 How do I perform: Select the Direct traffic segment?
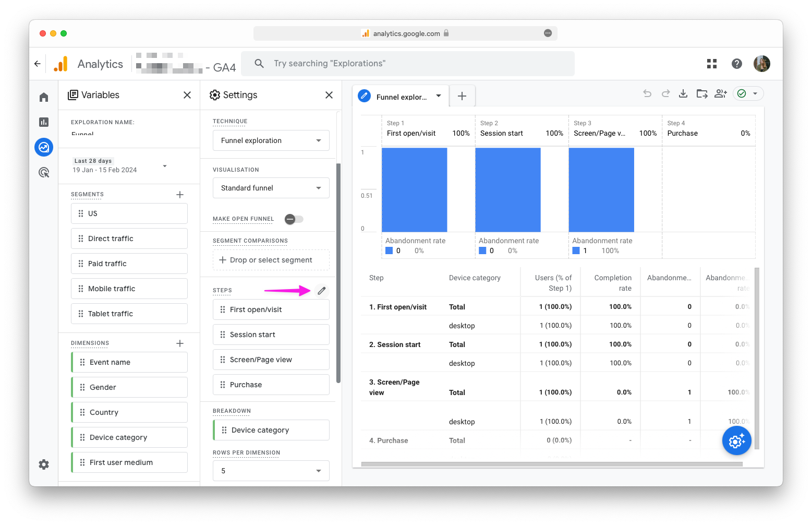(x=129, y=238)
